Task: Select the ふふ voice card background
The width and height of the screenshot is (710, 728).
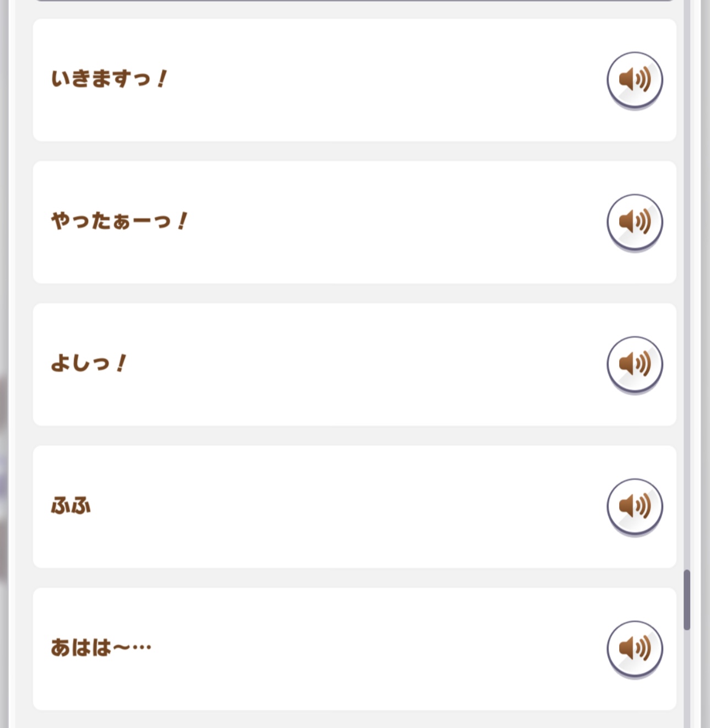Action: [x=355, y=506]
